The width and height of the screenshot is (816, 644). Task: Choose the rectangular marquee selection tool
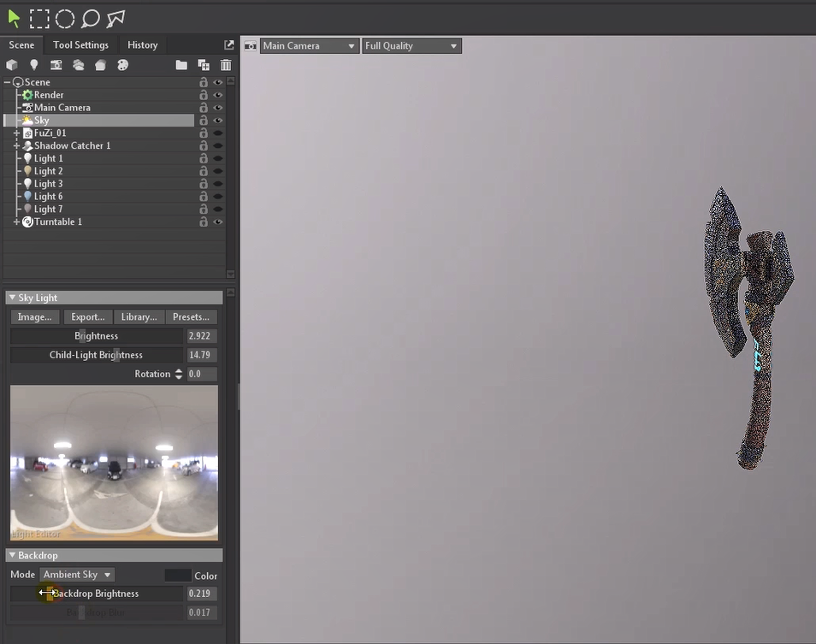pyautogui.click(x=39, y=18)
